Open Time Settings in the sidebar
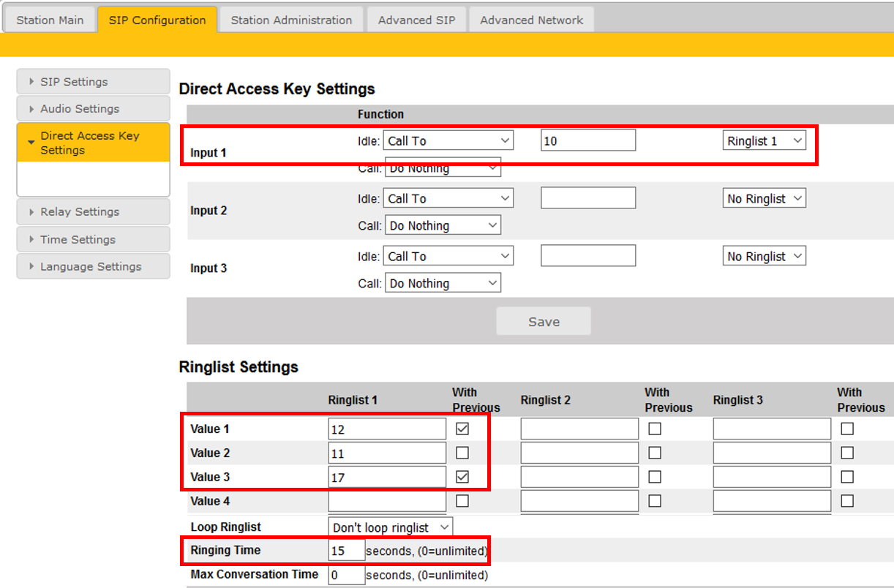Viewport: 894px width, 588px height. pyautogui.click(x=78, y=240)
